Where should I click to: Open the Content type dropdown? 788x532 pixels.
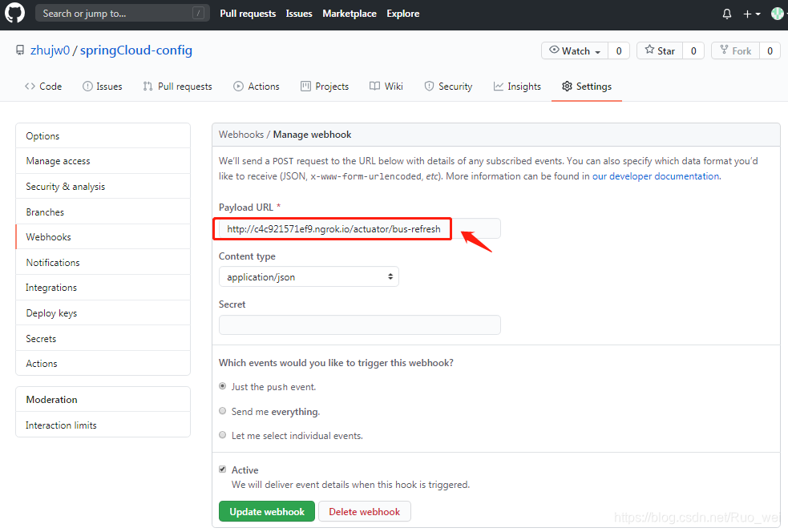tap(309, 276)
